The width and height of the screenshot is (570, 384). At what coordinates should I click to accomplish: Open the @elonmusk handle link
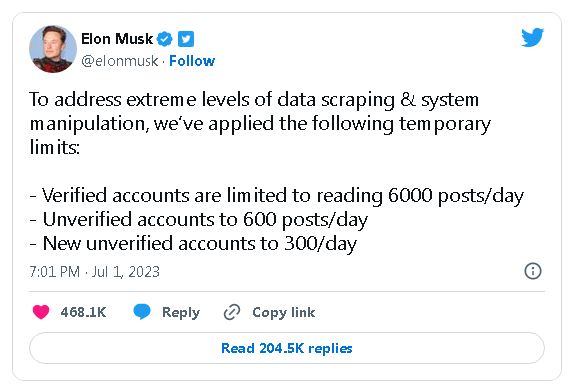120,61
